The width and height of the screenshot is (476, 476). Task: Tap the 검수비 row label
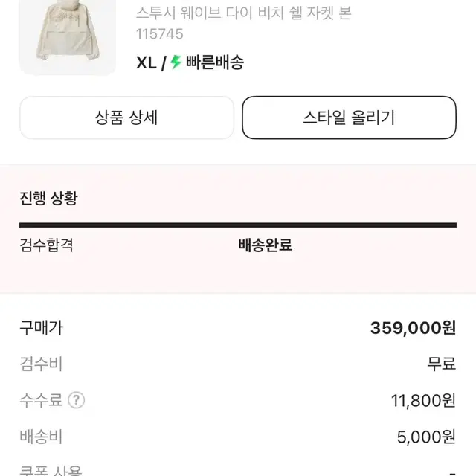click(x=41, y=364)
